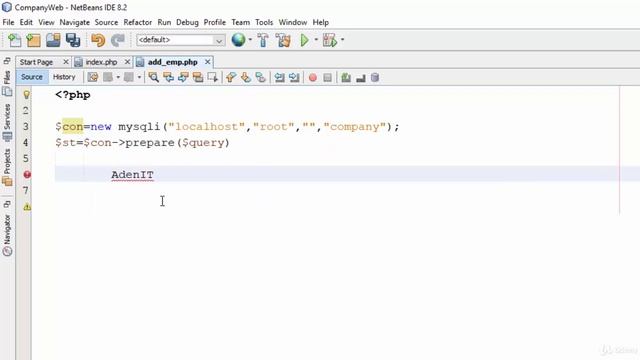Image resolution: width=640 pixels, height=360 pixels.
Task: Undo the last edit
Action: point(98,40)
